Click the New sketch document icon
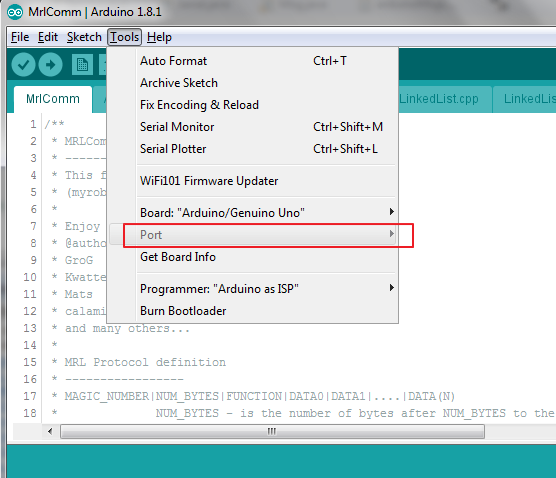Screen dimensions: 556x478 pos(82,65)
